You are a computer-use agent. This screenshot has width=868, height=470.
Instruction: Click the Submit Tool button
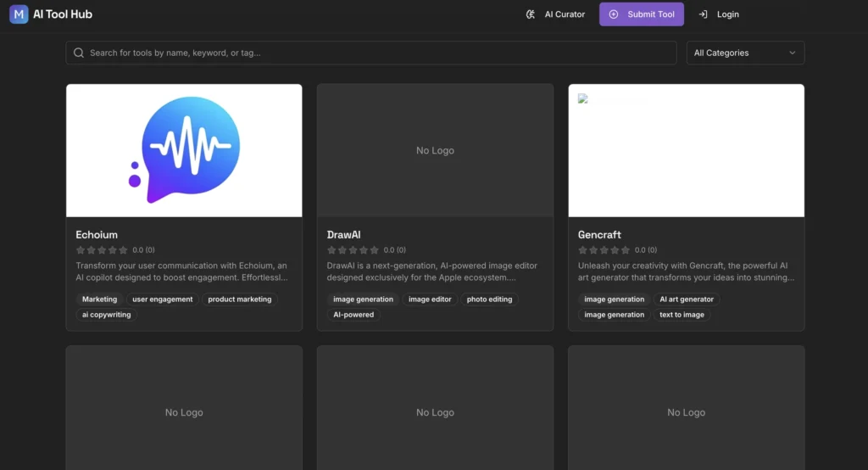point(642,14)
